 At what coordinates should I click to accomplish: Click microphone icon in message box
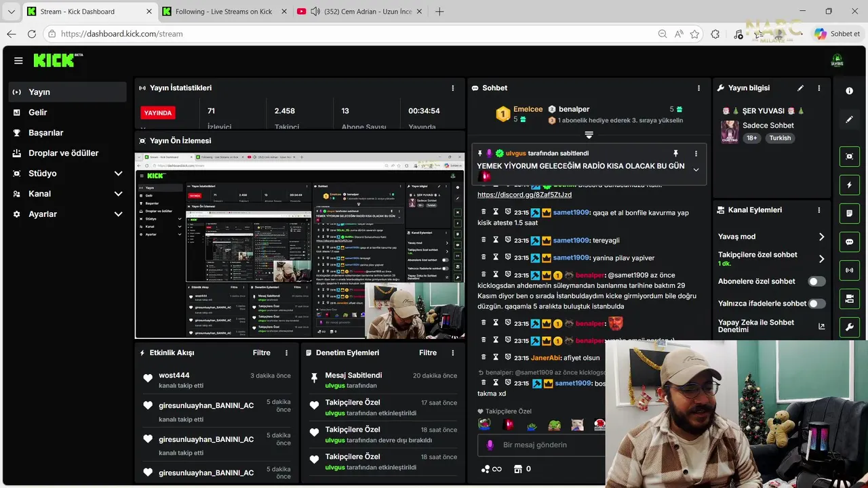(x=490, y=445)
